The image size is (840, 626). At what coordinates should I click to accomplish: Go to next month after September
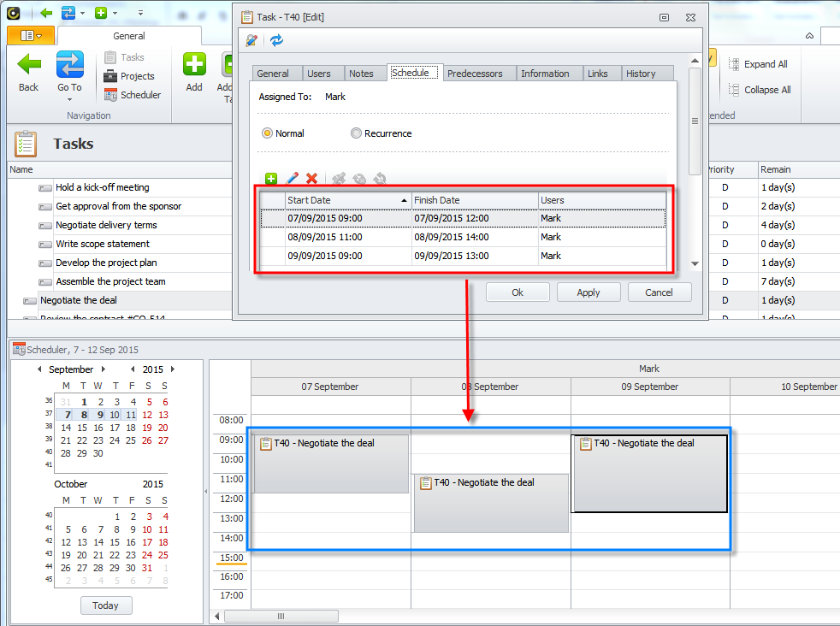[104, 369]
